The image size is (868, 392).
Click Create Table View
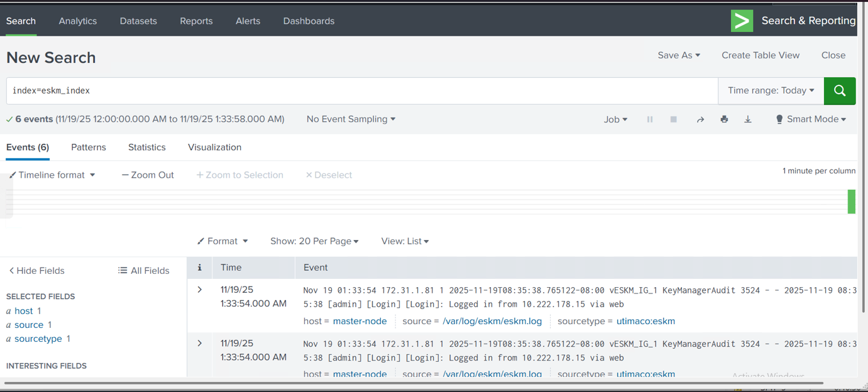click(x=761, y=55)
